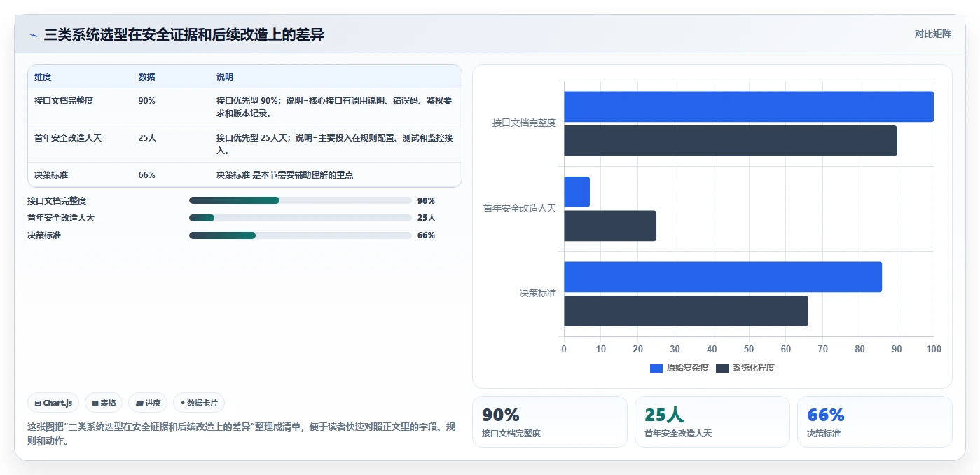
Task: Toggle the 系统化程度 legend swatch
Action: (722, 368)
